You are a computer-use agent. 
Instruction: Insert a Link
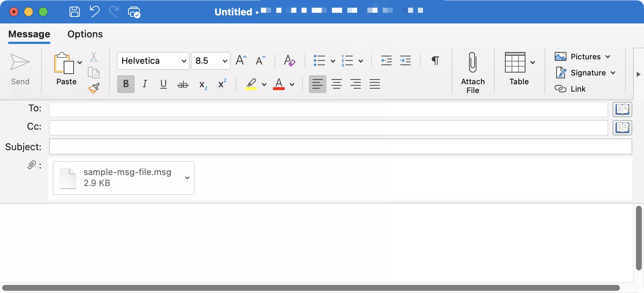click(x=570, y=89)
